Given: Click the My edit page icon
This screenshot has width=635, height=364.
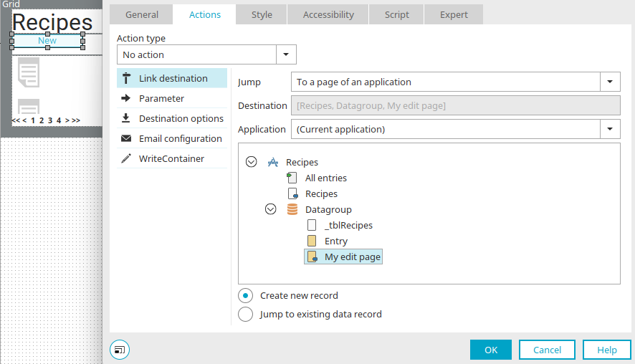Looking at the screenshot, I should tap(312, 257).
